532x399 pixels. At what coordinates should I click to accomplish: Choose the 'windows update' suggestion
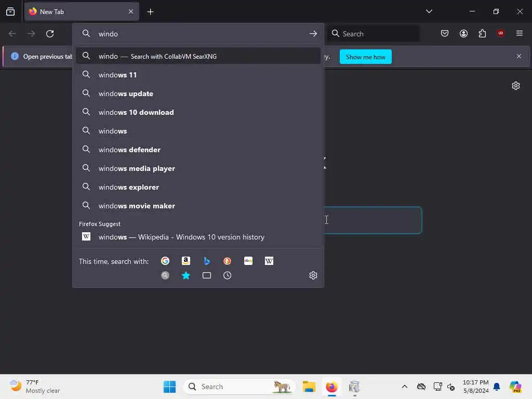point(198,94)
